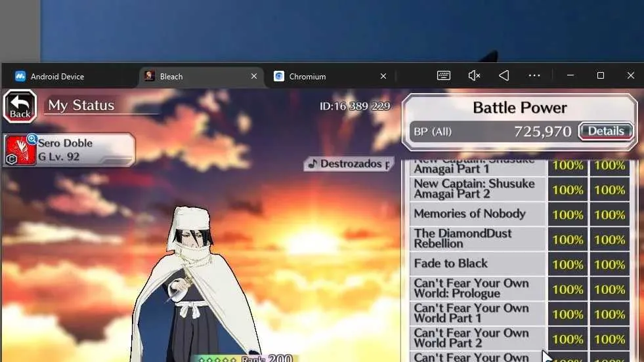The image size is (644, 362).
Task: Open Sero Doble guild emblem icon
Action: (x=20, y=150)
